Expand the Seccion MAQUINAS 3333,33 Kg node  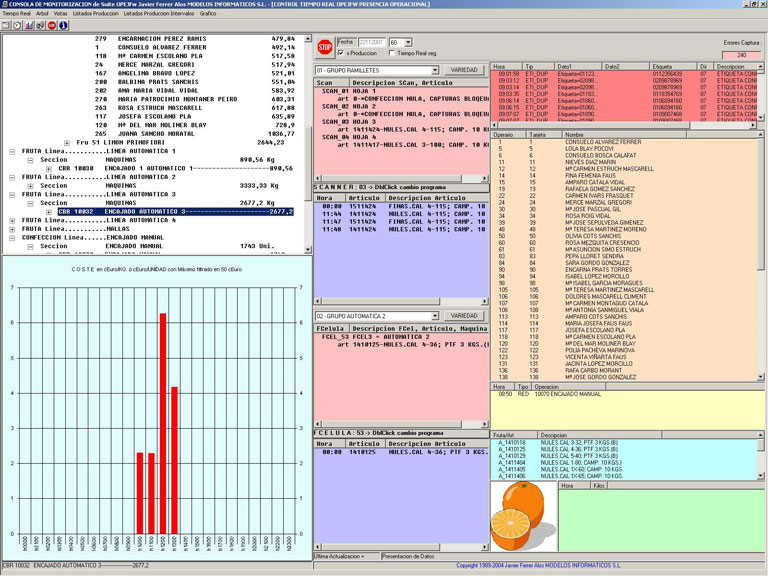(x=30, y=186)
